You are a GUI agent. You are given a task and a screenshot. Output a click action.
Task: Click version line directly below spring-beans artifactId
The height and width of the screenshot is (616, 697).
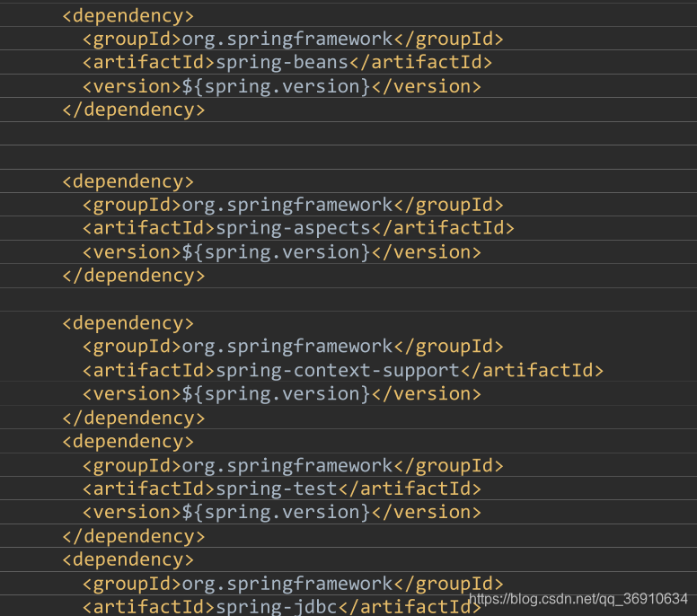tap(282, 86)
